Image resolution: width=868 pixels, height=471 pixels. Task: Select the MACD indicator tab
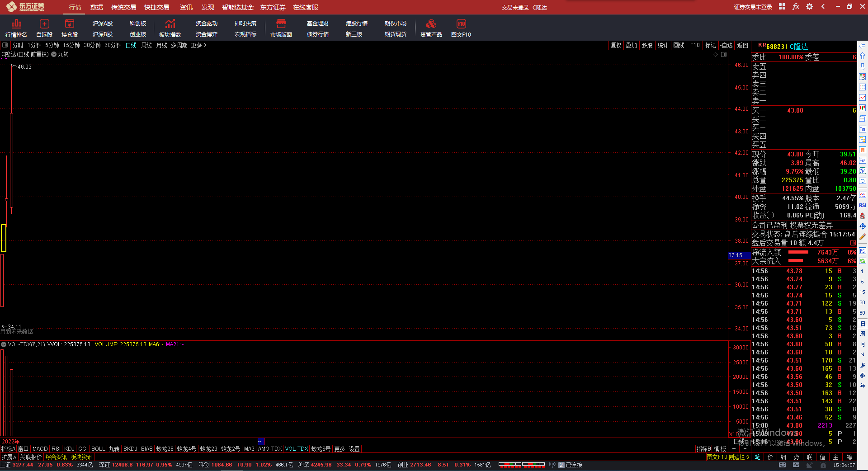[x=40, y=449]
